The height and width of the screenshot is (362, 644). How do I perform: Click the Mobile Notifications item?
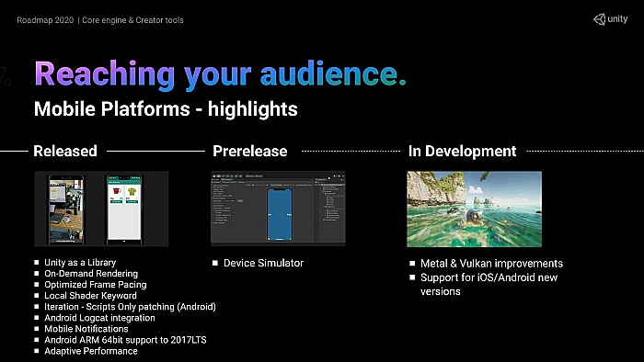86,329
